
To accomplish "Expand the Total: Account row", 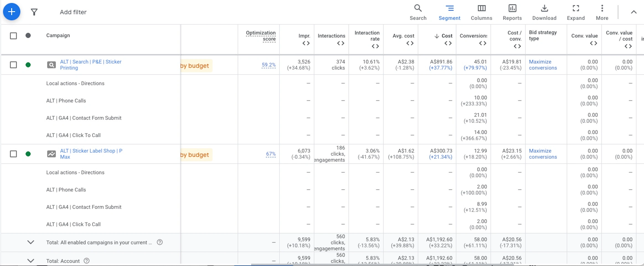I will click(x=31, y=260).
